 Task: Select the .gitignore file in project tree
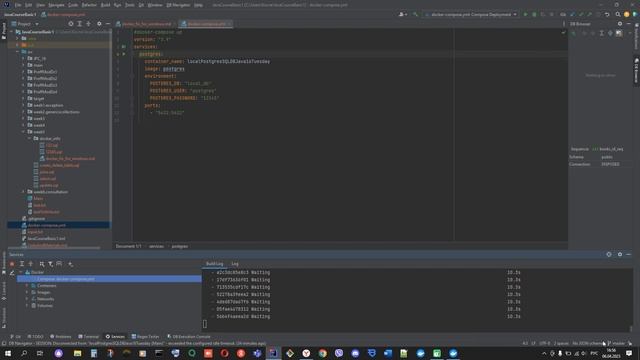(x=36, y=219)
